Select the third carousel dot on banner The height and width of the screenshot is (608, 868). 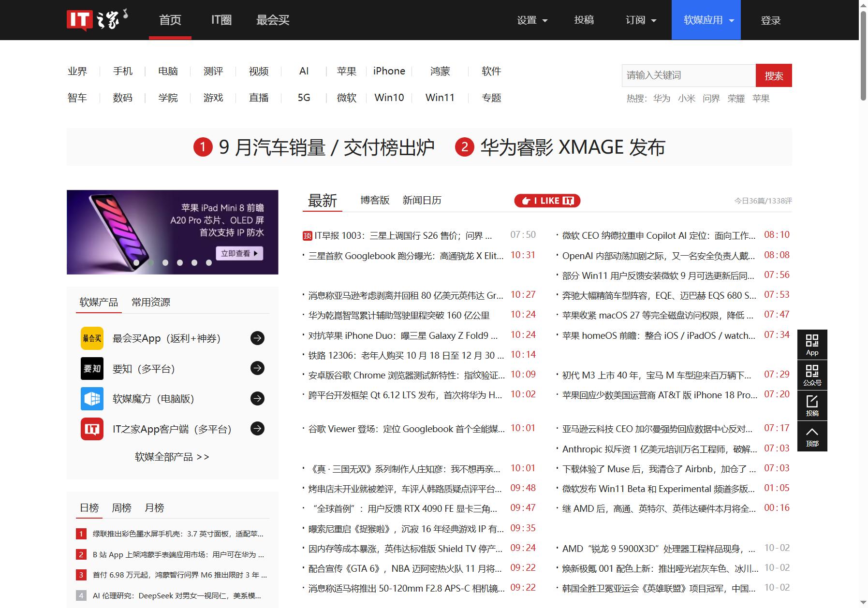coord(165,262)
